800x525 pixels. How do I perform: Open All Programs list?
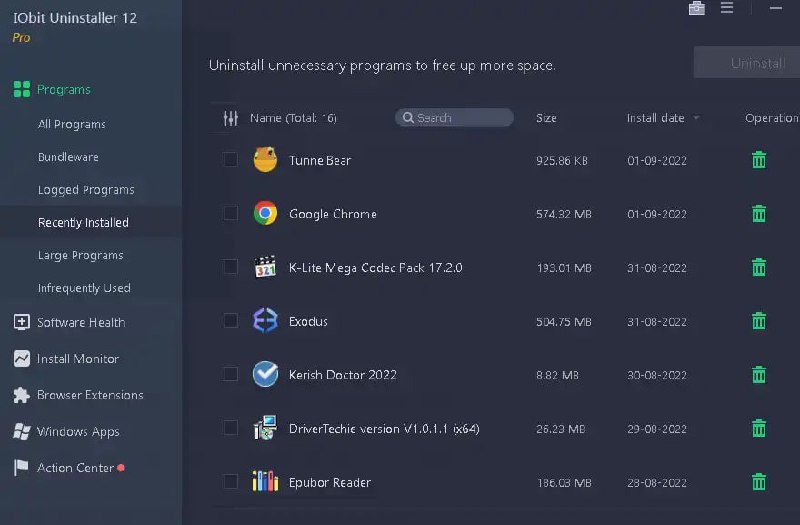pyautogui.click(x=71, y=124)
